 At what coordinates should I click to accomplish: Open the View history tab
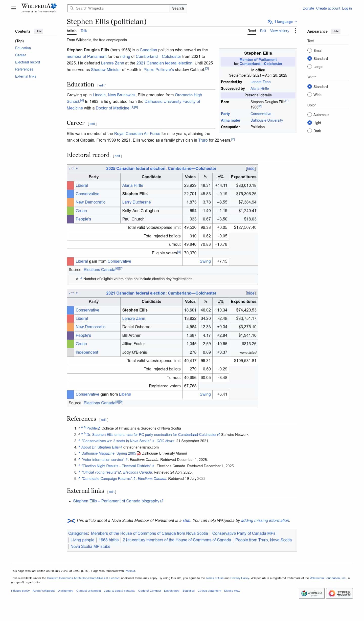(280, 31)
